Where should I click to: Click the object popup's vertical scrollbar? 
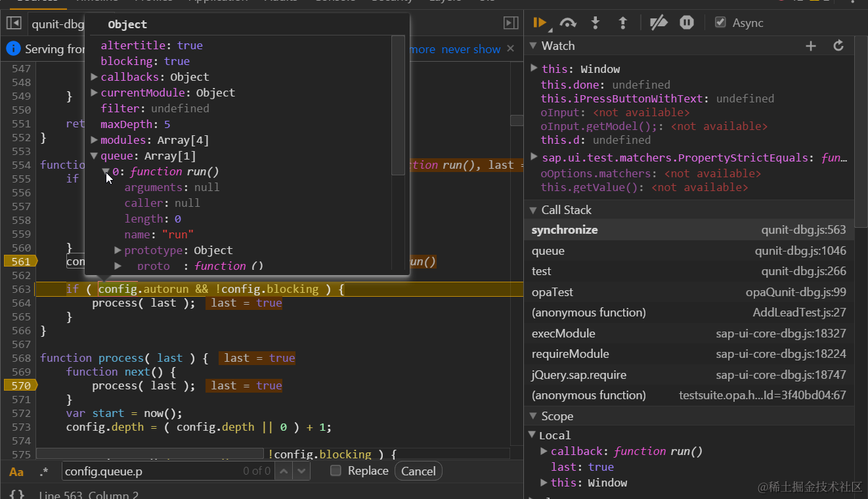(x=398, y=105)
